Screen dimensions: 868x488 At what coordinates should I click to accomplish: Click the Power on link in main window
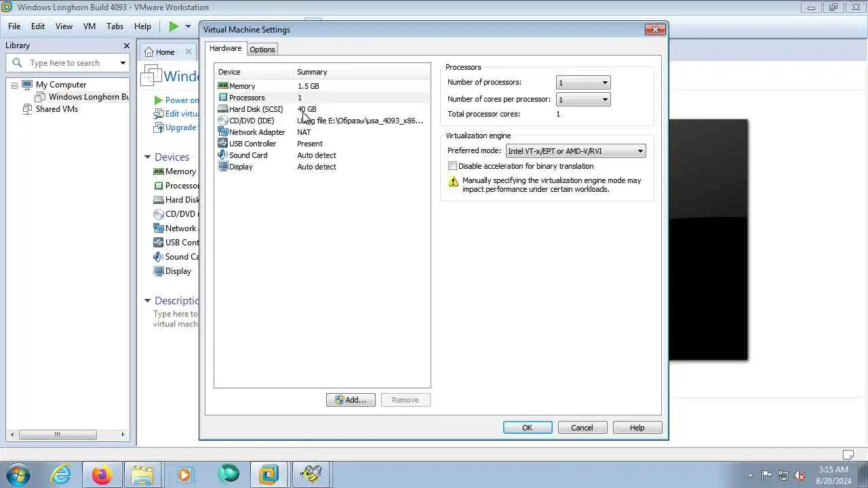tap(182, 100)
